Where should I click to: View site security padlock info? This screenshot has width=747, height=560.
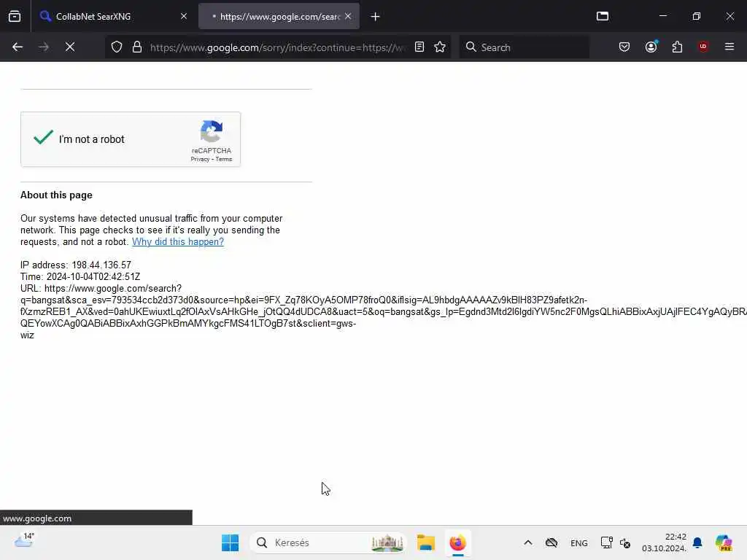click(137, 47)
